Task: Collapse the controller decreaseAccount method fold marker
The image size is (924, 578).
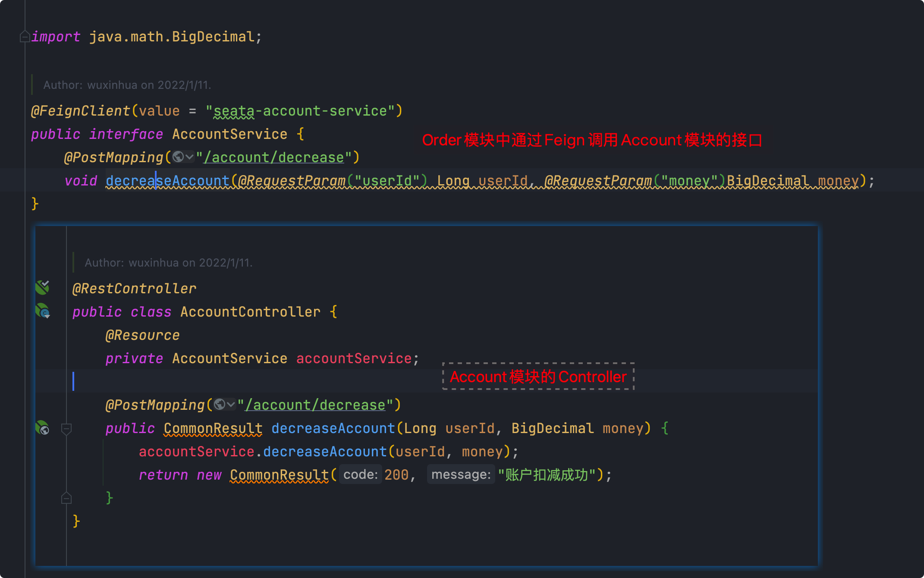Action: coord(66,428)
